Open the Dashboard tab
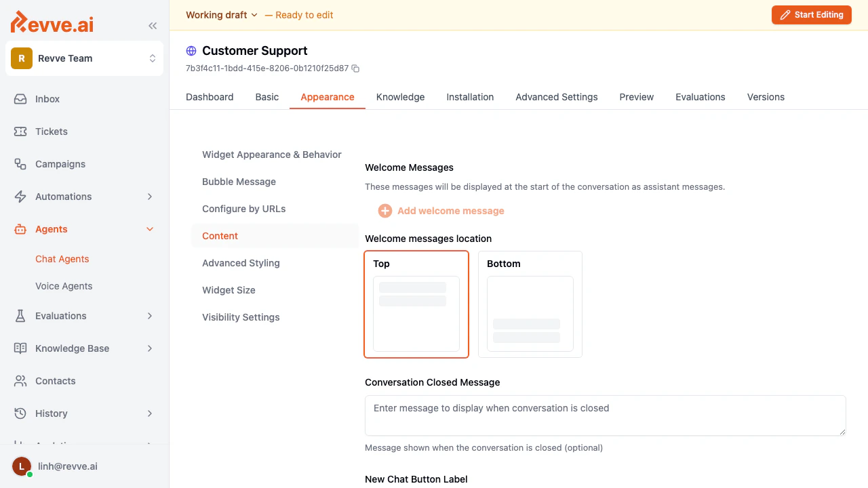The width and height of the screenshot is (868, 488). pyautogui.click(x=210, y=97)
